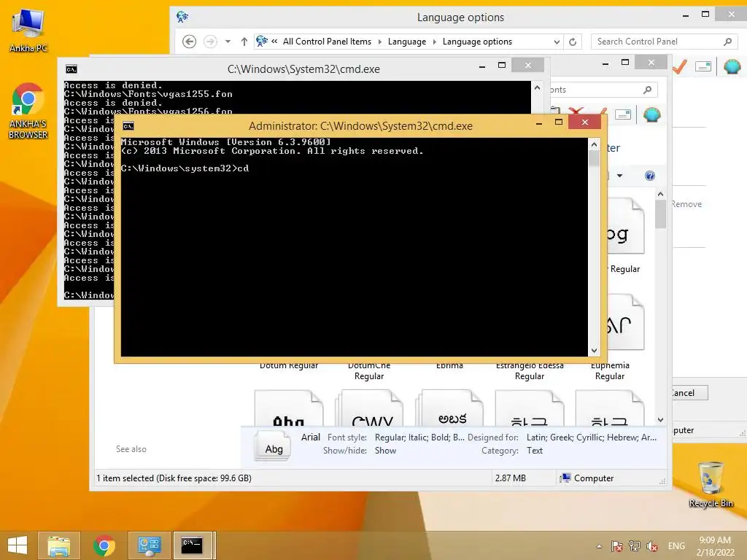This screenshot has width=747, height=560.
Task: Click the Language breadcrumb segment
Action: (x=407, y=42)
